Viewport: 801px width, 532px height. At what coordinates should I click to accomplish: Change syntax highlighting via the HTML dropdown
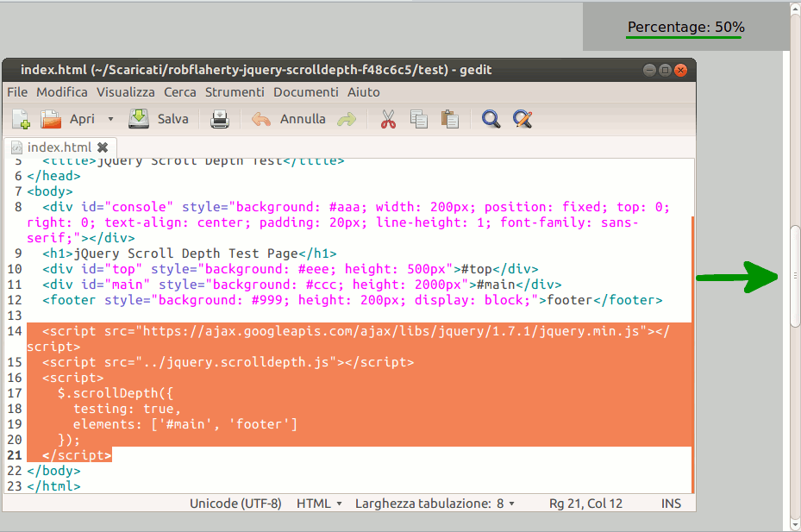318,503
